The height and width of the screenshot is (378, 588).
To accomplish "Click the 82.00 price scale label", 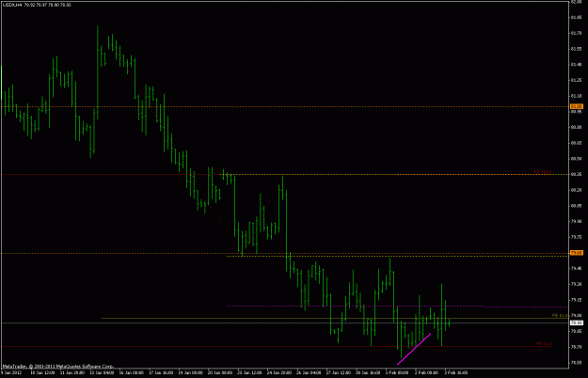I will pos(577,2).
